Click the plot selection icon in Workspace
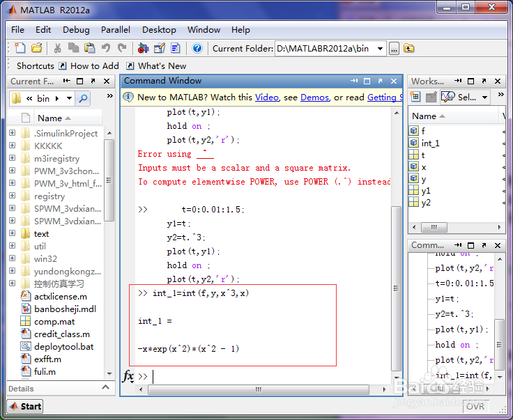This screenshot has height=420, width=513. [x=448, y=97]
